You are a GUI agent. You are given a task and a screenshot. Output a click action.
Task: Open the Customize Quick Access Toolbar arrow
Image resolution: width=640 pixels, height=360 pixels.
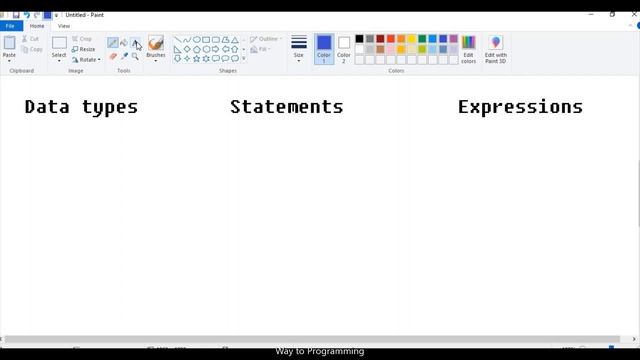tap(56, 15)
